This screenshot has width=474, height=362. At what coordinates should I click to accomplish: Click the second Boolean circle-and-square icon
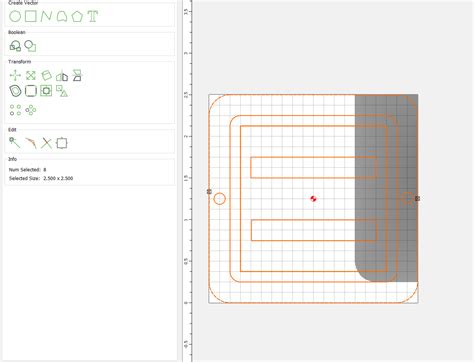30,46
